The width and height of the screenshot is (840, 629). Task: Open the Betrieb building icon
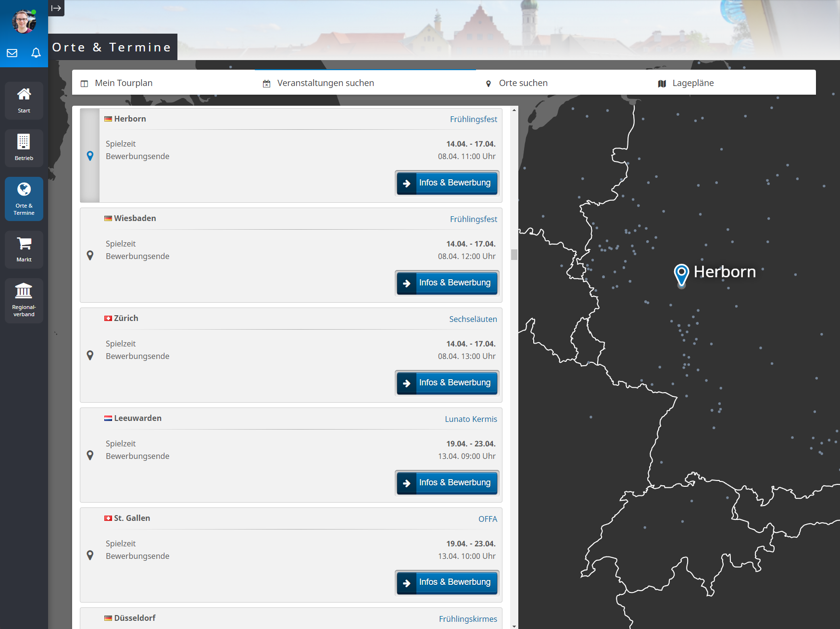pos(24,148)
